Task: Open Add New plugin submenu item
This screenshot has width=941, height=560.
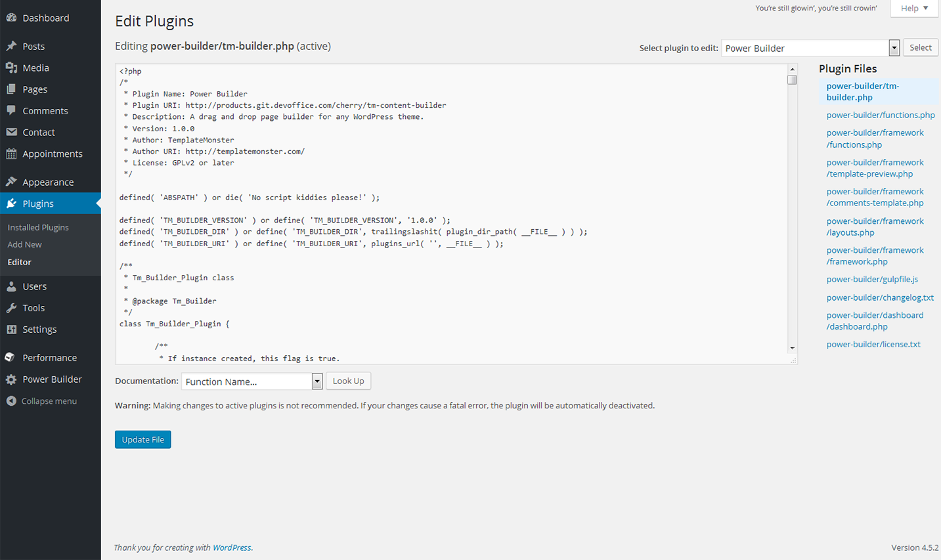Action: [24, 244]
